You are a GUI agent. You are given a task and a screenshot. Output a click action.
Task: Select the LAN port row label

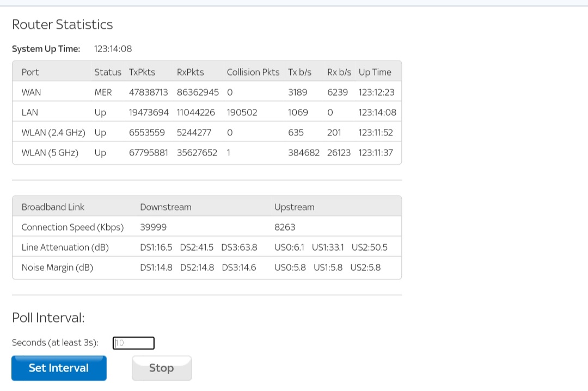coord(29,113)
